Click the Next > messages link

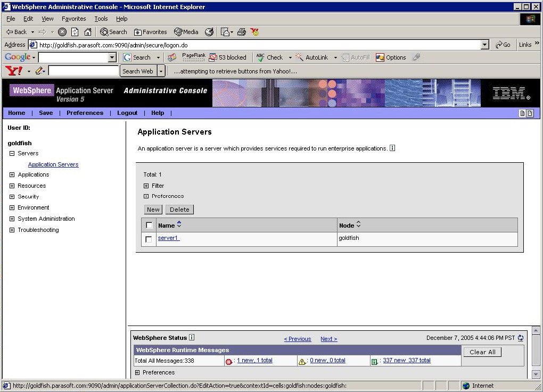pyautogui.click(x=328, y=339)
